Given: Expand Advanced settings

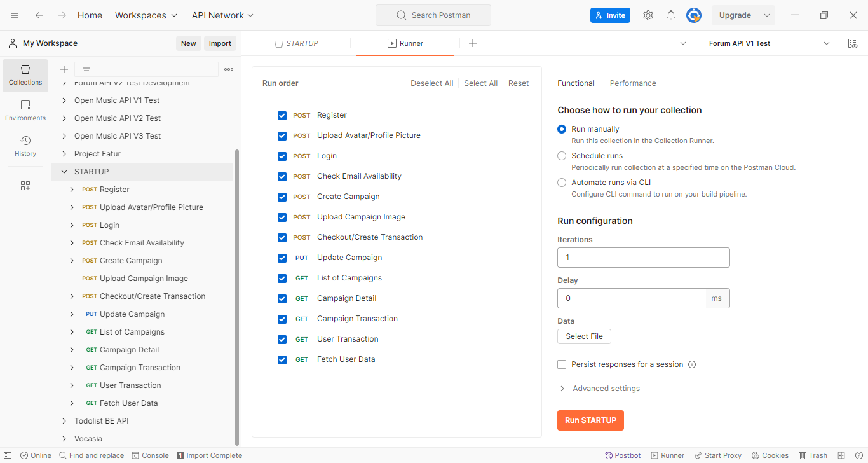Looking at the screenshot, I should (599, 389).
